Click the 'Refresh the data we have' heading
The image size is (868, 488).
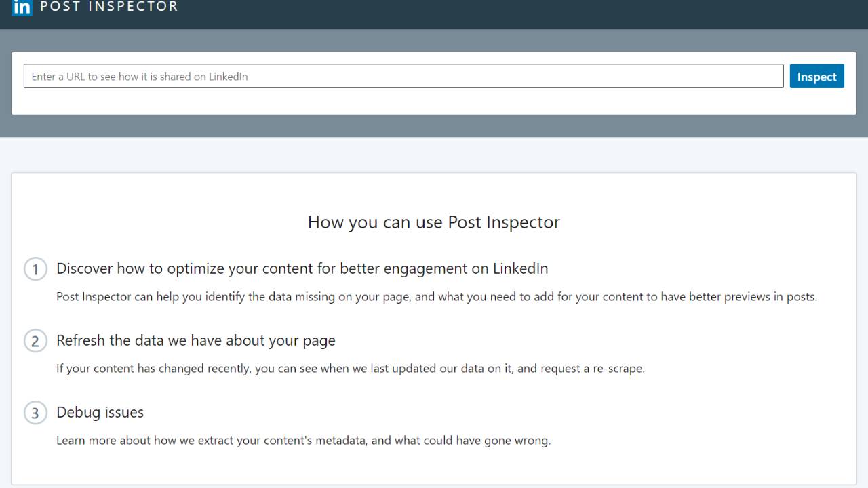click(x=195, y=340)
